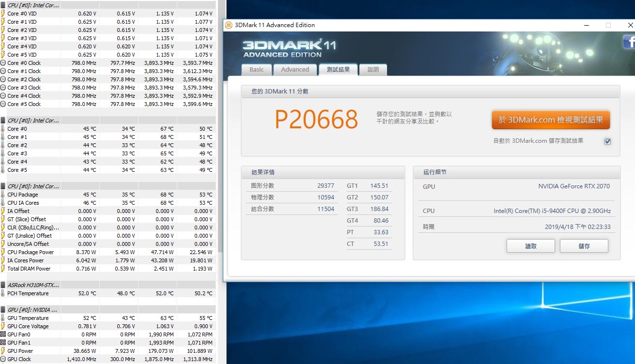The height and width of the screenshot is (364, 635).
Task: Click the 物理分數 value 10594
Action: (325, 197)
